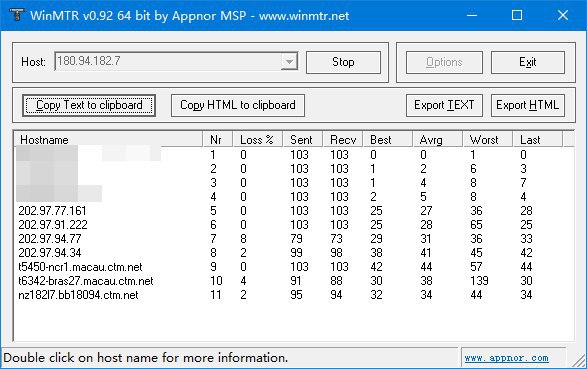Close the WinMTR window

point(563,15)
